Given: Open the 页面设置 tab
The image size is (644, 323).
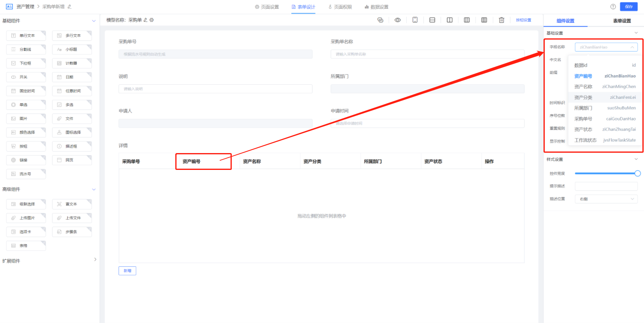Looking at the screenshot, I should [x=267, y=7].
